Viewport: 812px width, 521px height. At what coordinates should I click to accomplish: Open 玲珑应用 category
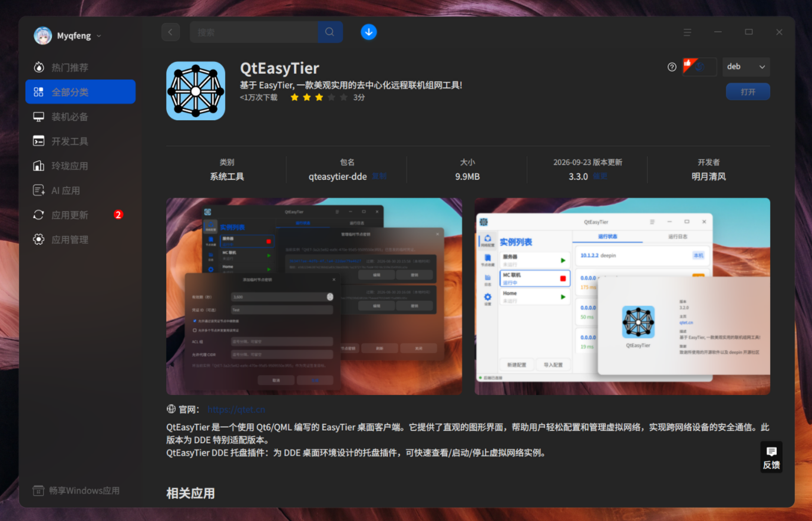pyautogui.click(x=81, y=166)
